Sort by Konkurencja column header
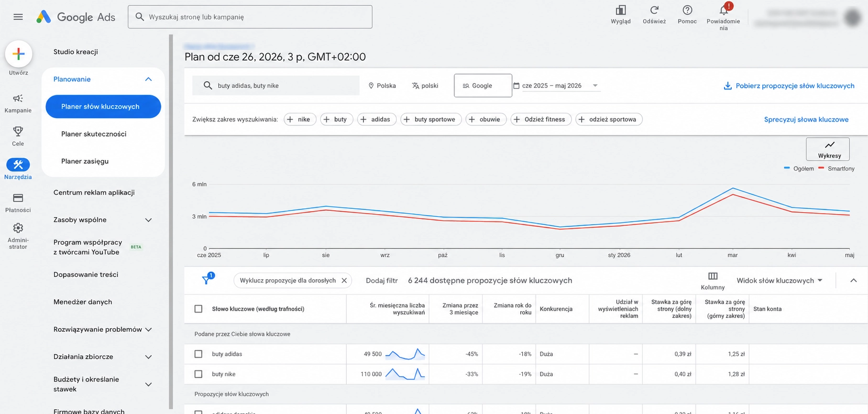This screenshot has width=868, height=414. [x=556, y=309]
